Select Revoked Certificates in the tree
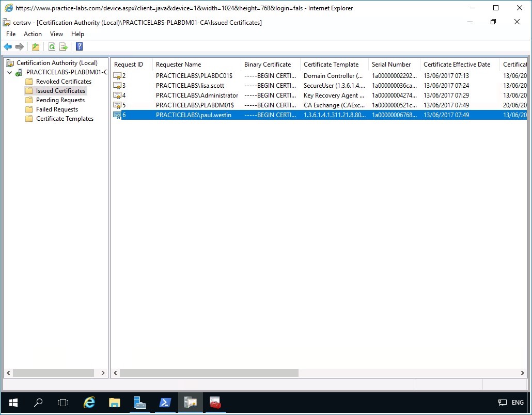Image resolution: width=532 pixels, height=415 pixels. point(64,82)
